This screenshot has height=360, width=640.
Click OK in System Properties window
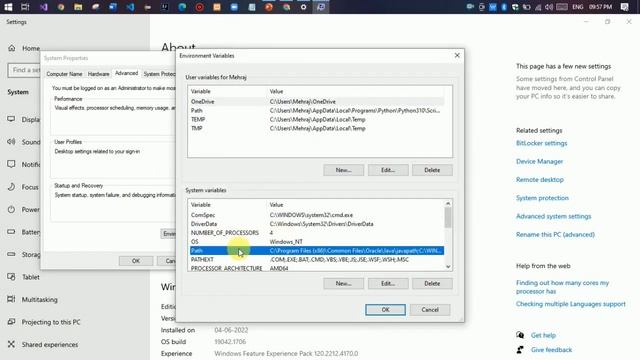pos(136,261)
